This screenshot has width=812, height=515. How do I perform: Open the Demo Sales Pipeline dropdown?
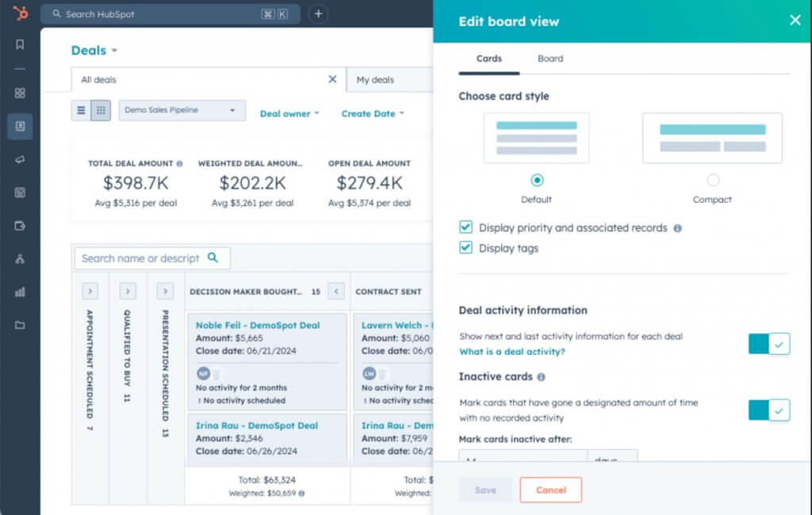coord(182,110)
